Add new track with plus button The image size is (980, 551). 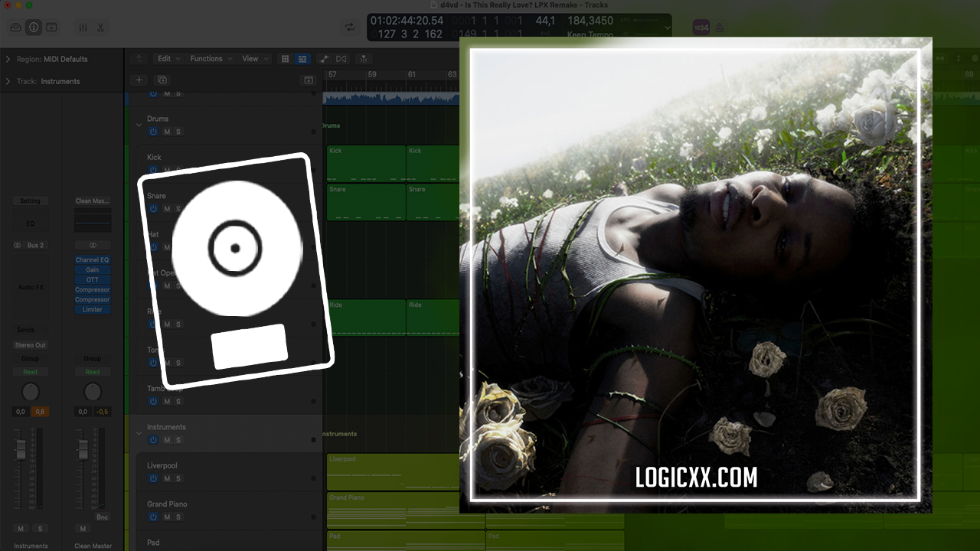pos(139,80)
